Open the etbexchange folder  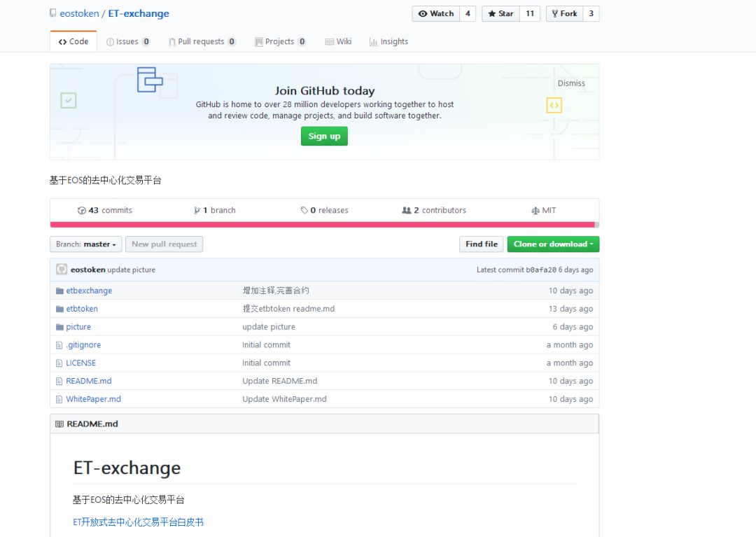click(89, 291)
